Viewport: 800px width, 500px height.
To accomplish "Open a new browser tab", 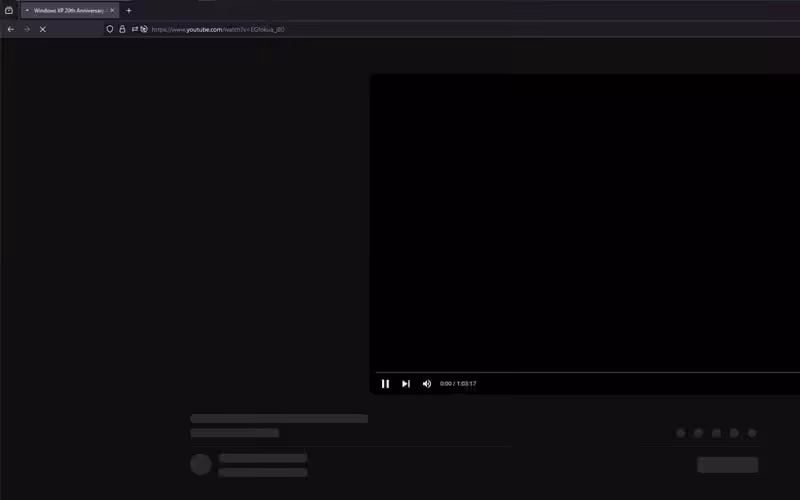I will (128, 10).
